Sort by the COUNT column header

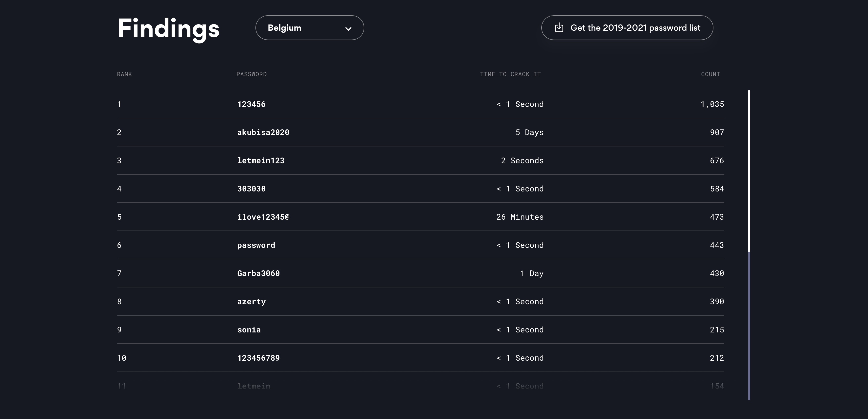(x=710, y=74)
